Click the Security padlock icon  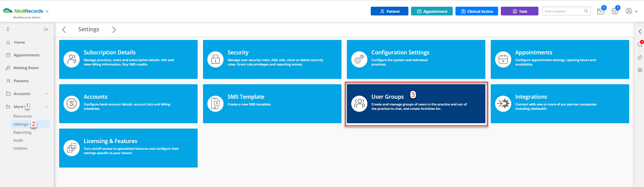[215, 59]
